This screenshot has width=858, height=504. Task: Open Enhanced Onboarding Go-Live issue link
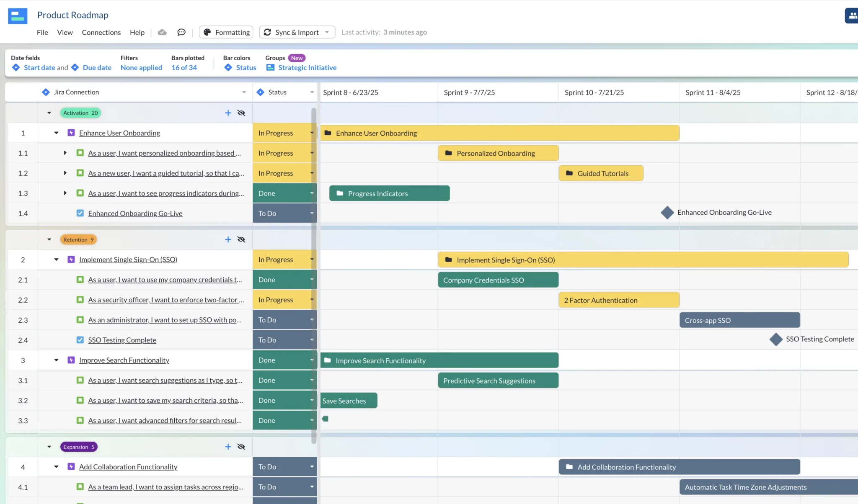click(x=135, y=213)
